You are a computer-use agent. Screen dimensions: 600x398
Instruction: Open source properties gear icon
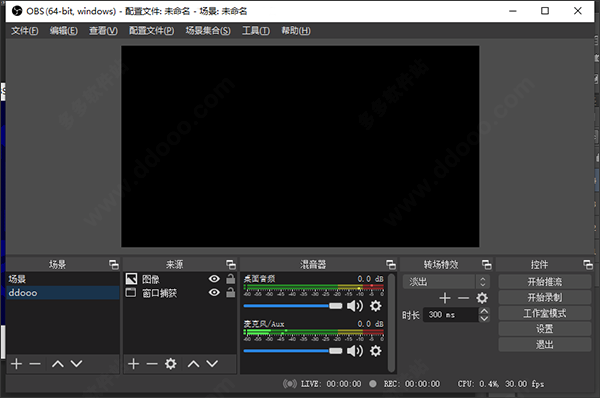(x=171, y=364)
